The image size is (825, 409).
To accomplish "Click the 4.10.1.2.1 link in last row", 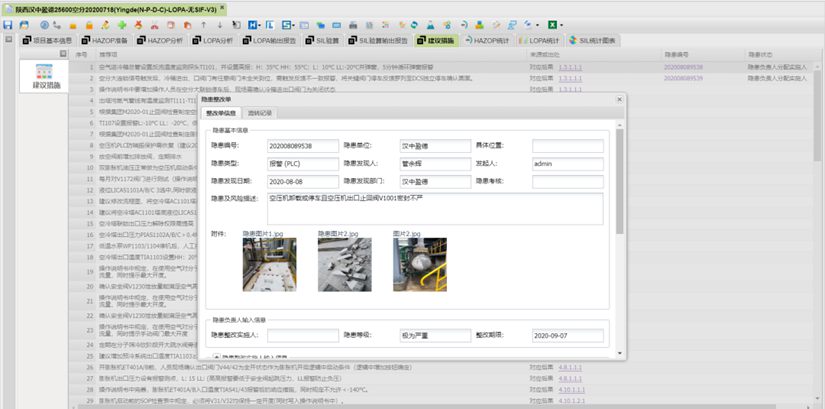I will (573, 399).
